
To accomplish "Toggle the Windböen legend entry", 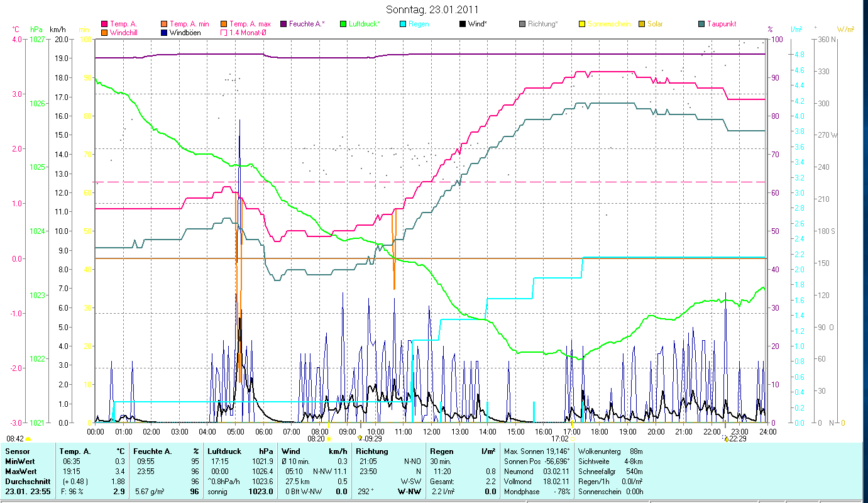I will (x=164, y=33).
